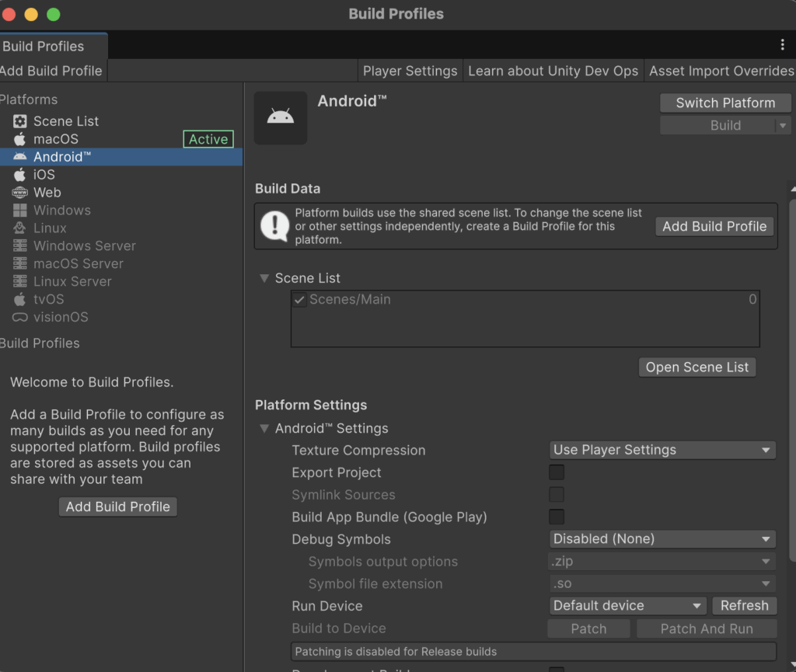Open the Run Device dropdown
The image size is (796, 672).
coord(628,605)
